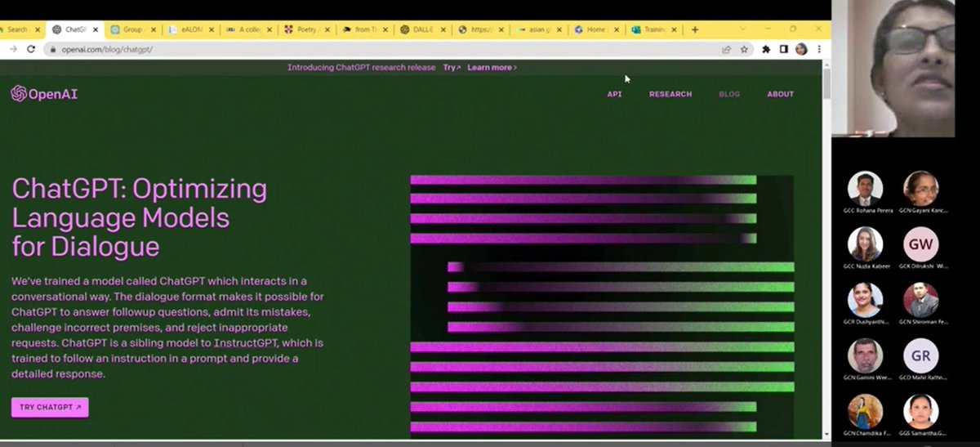Switch to the eALOM tab

pyautogui.click(x=190, y=29)
